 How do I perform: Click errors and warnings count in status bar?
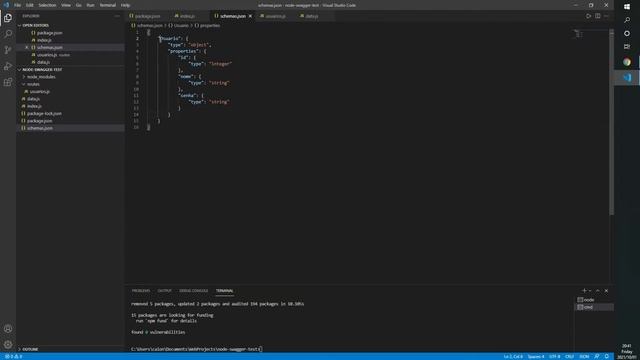13,356
